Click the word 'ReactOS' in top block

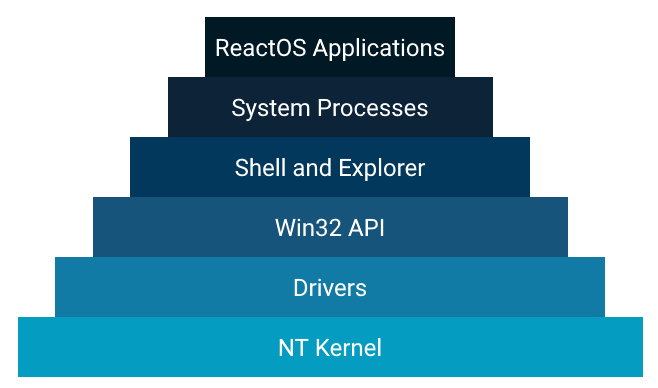[x=261, y=47]
